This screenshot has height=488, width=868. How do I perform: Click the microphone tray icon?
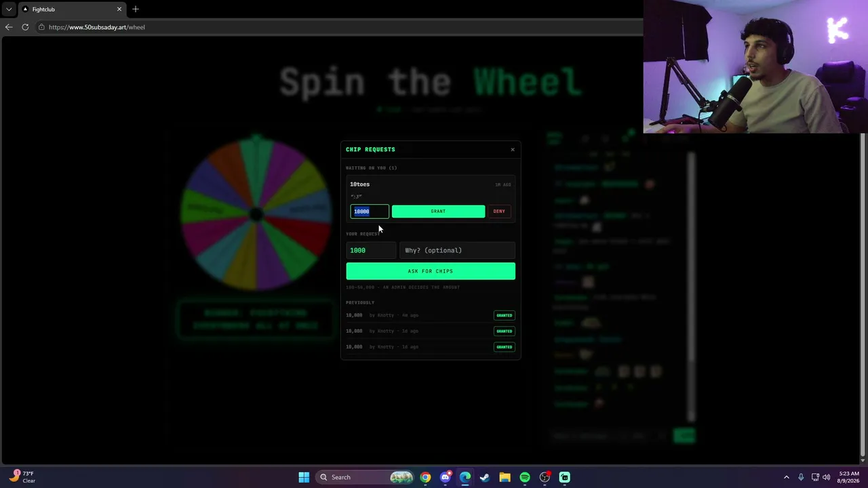[801, 477]
